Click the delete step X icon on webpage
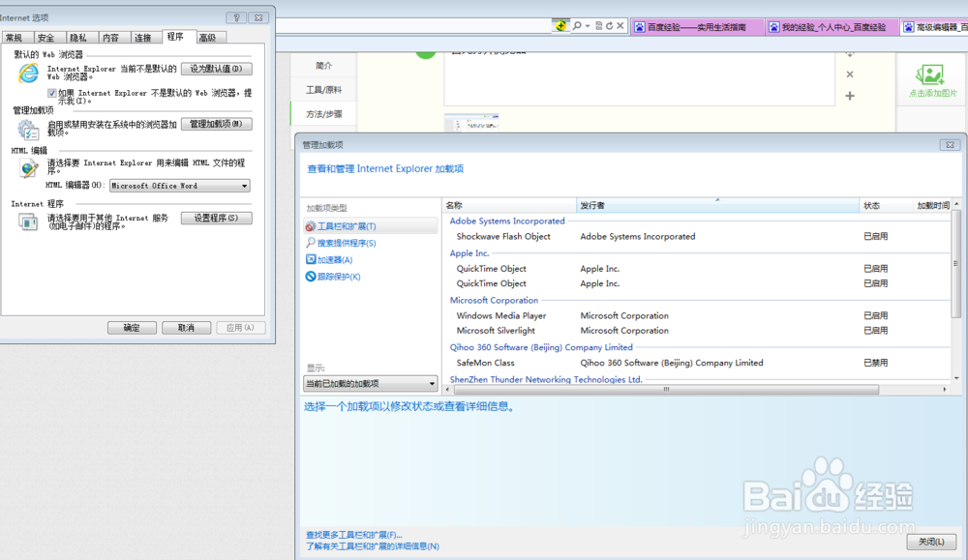The image size is (968, 560). coord(850,74)
